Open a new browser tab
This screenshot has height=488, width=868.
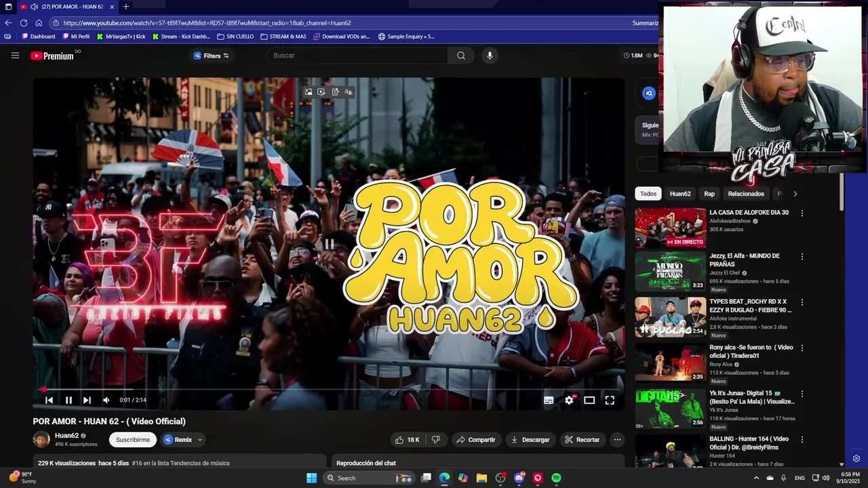pos(125,7)
